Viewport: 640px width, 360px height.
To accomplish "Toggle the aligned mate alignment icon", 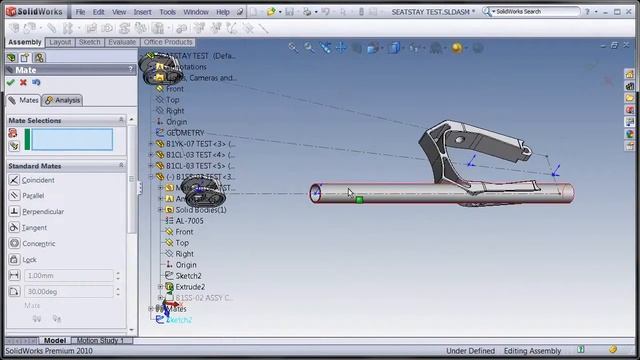I will (37, 319).
